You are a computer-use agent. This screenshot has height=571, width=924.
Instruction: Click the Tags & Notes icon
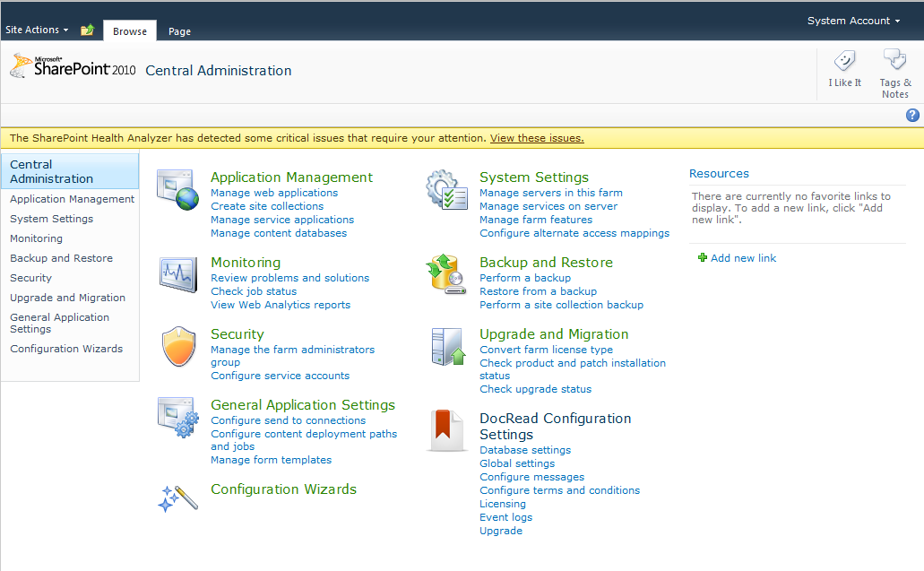894,59
